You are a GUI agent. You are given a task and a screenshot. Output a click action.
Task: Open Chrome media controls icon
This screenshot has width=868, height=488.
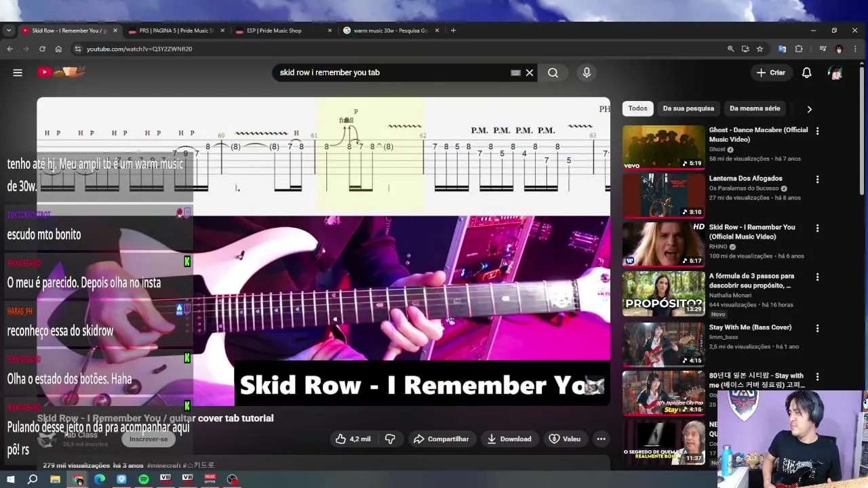[x=823, y=49]
